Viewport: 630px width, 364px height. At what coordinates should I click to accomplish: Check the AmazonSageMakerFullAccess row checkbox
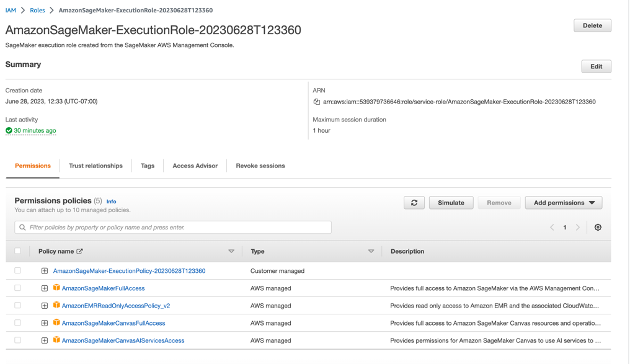tap(18, 288)
